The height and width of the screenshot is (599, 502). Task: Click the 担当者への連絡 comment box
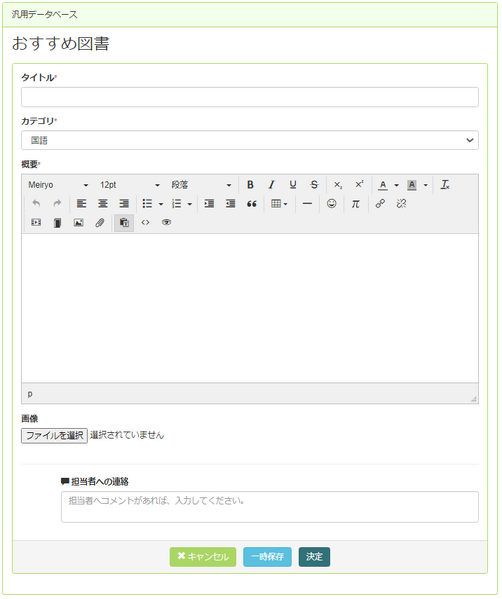[270, 507]
